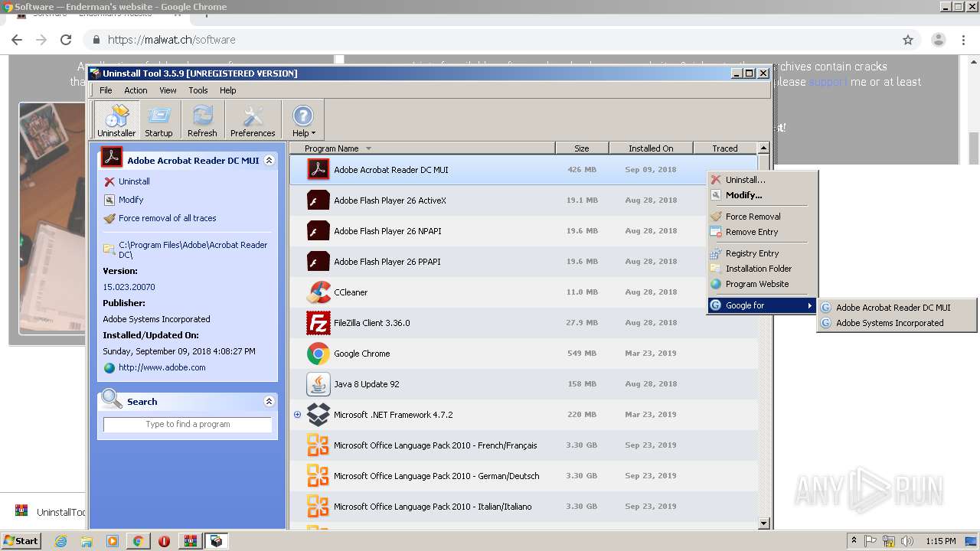The image size is (980, 551).
Task: Select the Java 8 Update 92 icon
Action: pos(318,384)
